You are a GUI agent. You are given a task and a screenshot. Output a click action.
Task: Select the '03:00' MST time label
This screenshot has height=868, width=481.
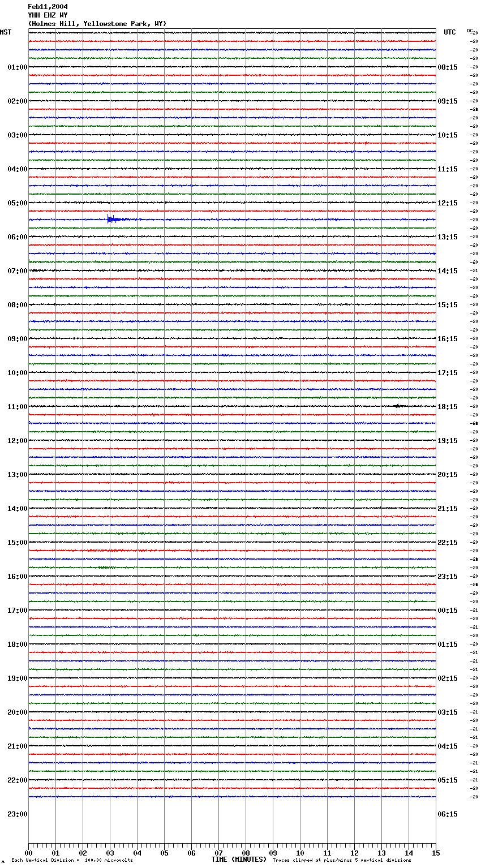18,135
